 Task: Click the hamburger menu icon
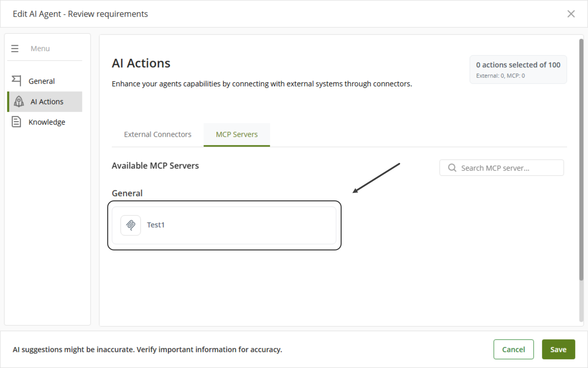point(15,49)
